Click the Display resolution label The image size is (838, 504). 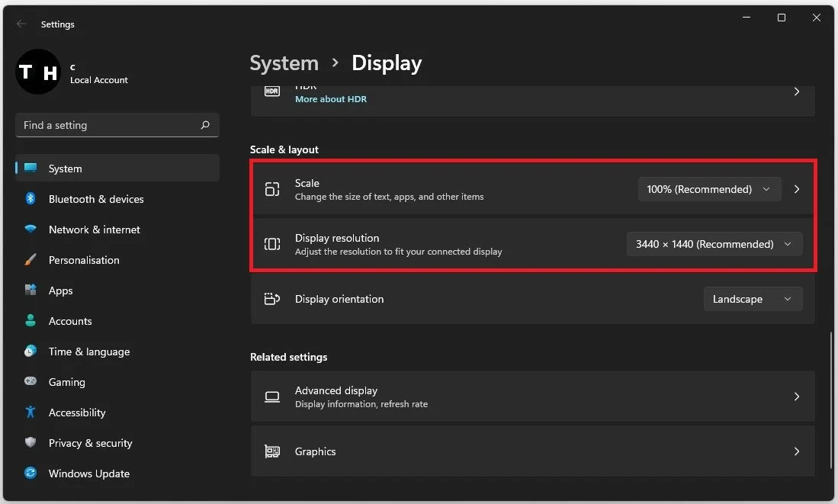point(337,238)
